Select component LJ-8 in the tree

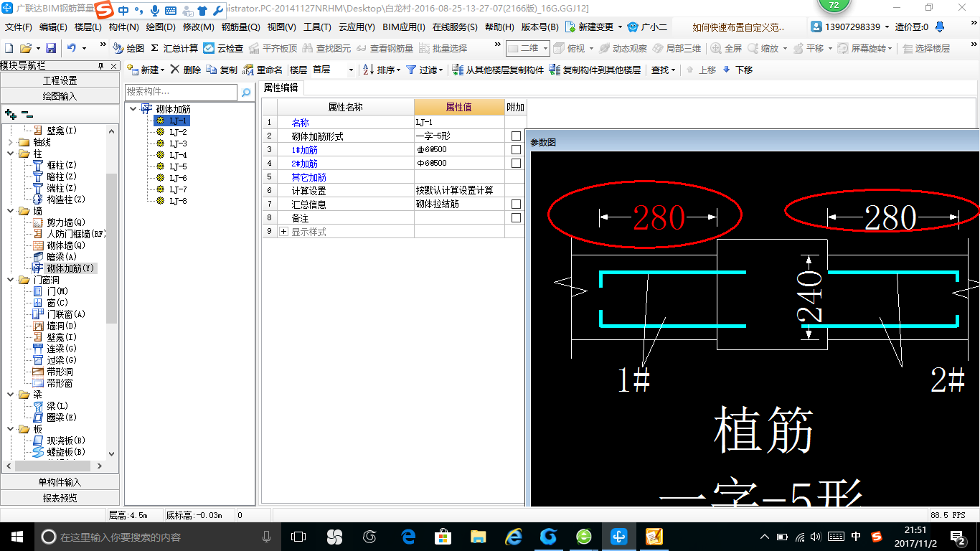[178, 201]
